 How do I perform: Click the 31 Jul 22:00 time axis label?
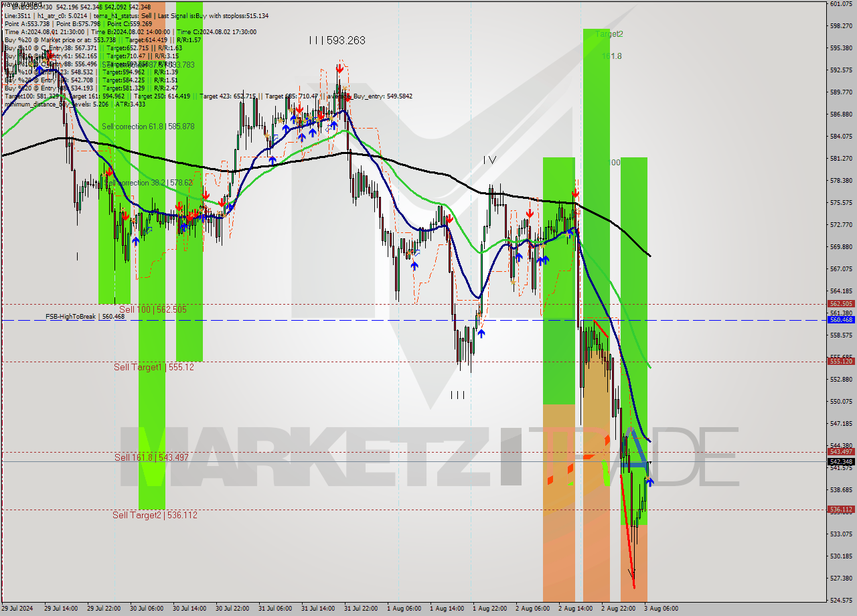(361, 609)
